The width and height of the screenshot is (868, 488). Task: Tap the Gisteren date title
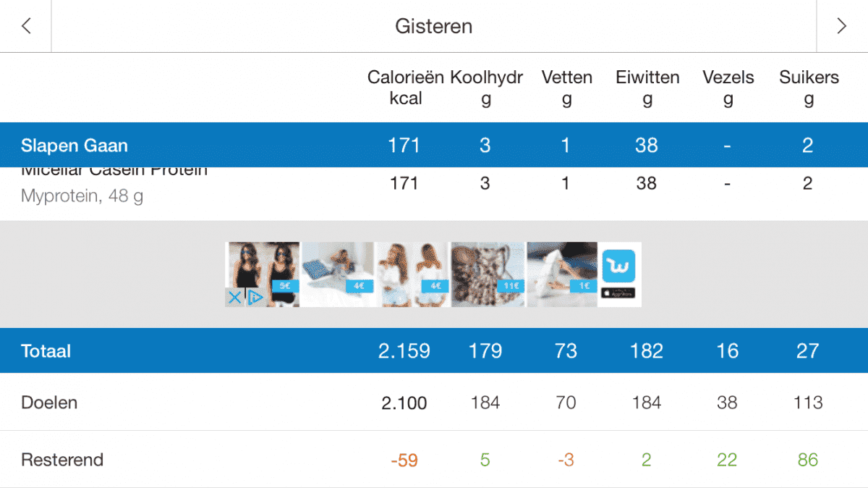click(x=433, y=26)
